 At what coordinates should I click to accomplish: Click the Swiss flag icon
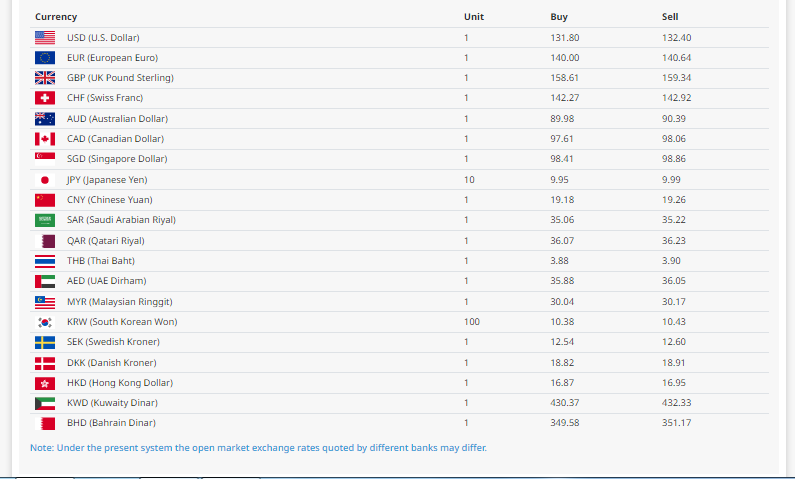[45, 98]
